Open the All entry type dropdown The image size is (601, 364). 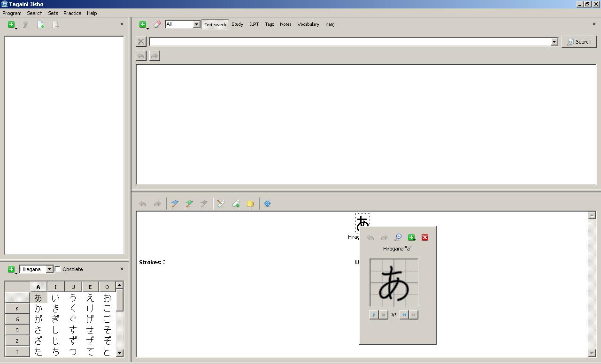(x=183, y=24)
